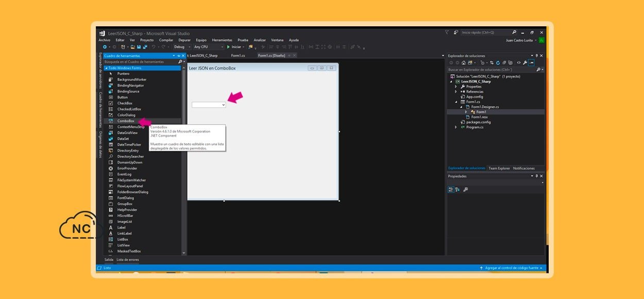Choose the CheckedListBox control
The width and height of the screenshot is (644, 299).
click(x=129, y=109)
